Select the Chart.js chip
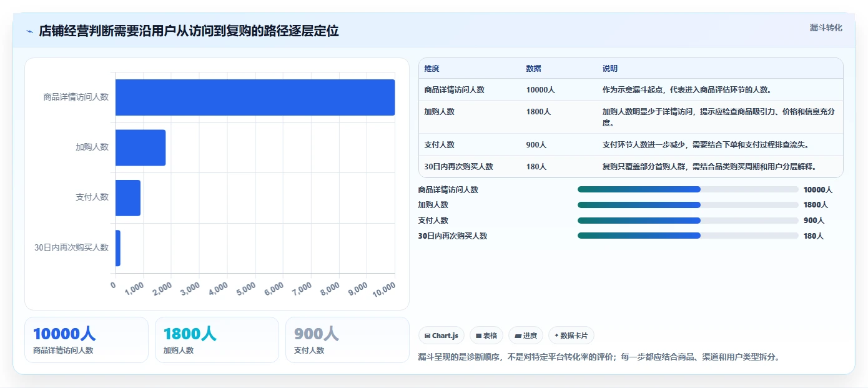868x388 pixels. point(441,336)
